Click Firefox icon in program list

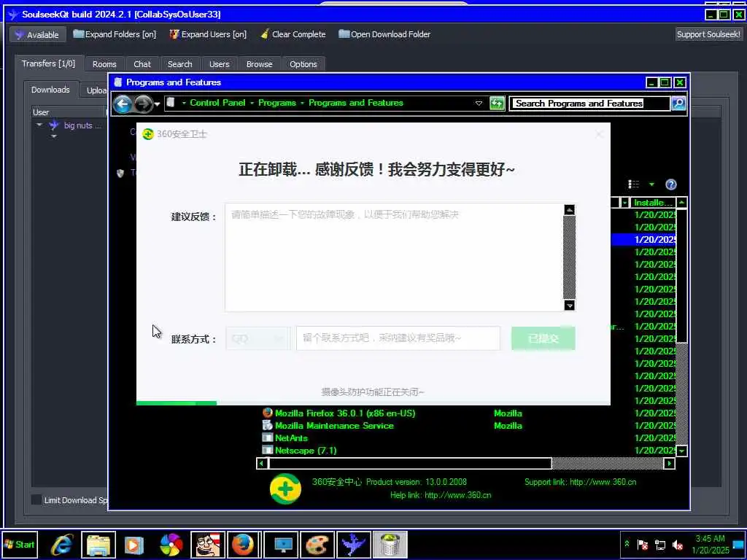[x=268, y=413]
